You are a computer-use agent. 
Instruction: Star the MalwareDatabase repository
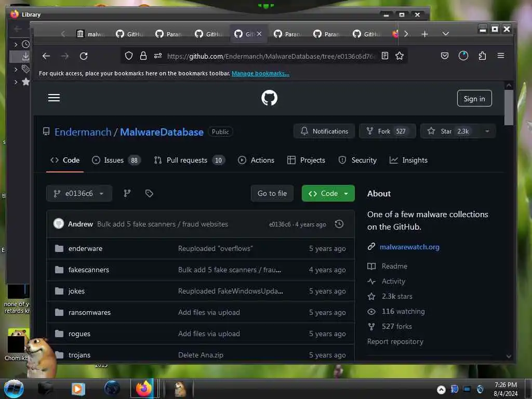[450, 131]
